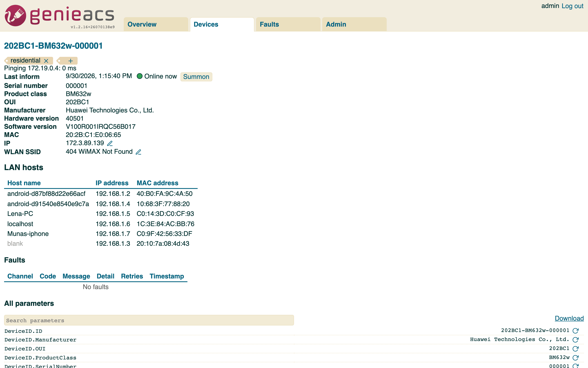588x368 pixels.
Task: Download all parameters
Action: pyautogui.click(x=569, y=318)
